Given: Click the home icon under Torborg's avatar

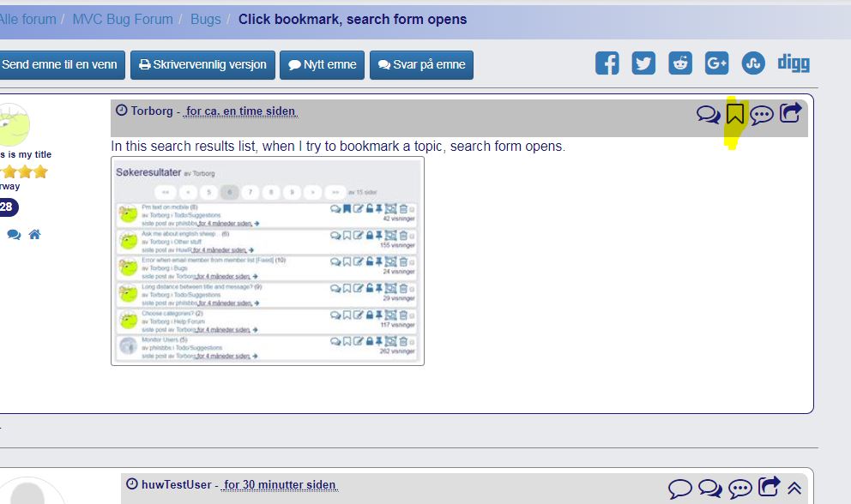Looking at the screenshot, I should pos(34,234).
